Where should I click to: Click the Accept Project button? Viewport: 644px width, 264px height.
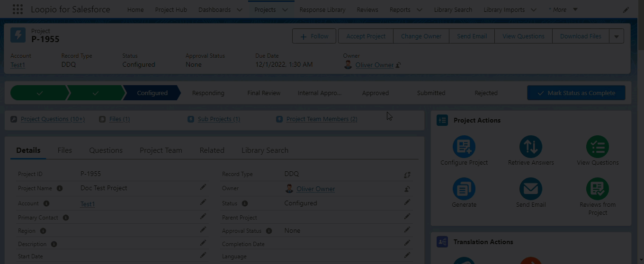[366, 36]
